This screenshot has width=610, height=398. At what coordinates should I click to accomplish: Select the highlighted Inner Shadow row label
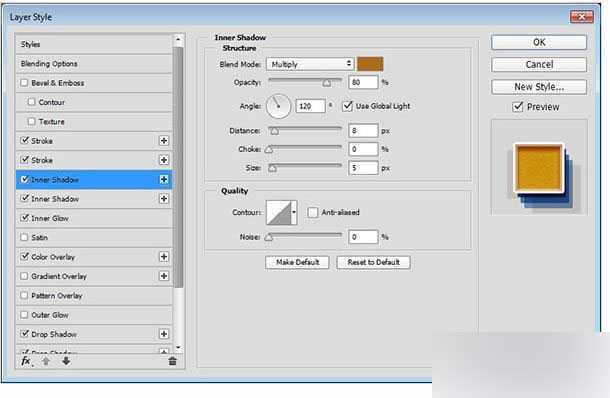click(x=55, y=180)
